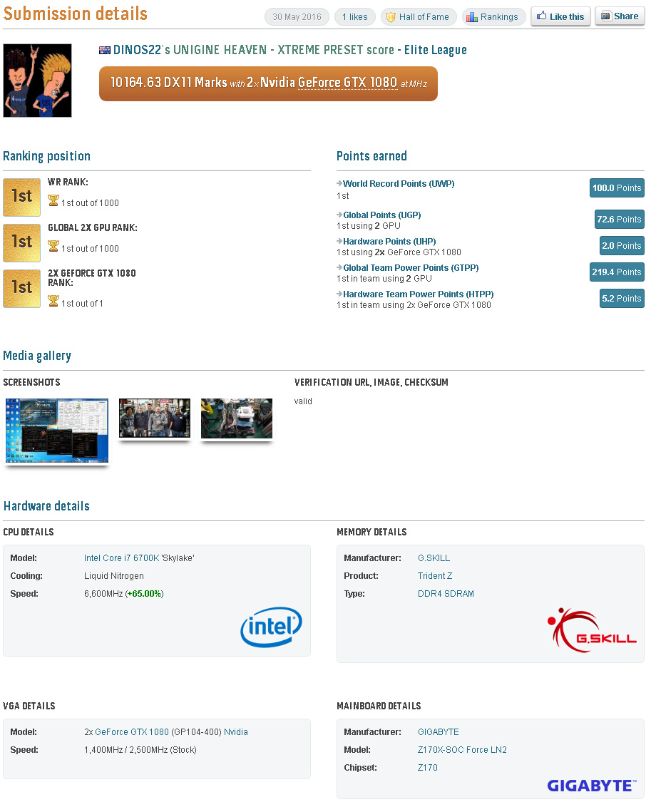651x812 pixels.
Task: Click the 72.6 Points badge
Action: (x=619, y=219)
